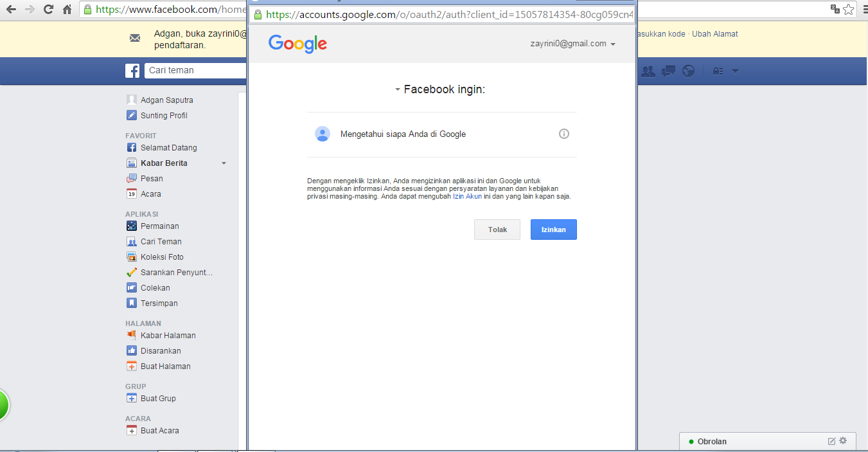Image resolution: width=868 pixels, height=452 pixels.
Task: Open Facebook friend requests icon
Action: coord(648,71)
